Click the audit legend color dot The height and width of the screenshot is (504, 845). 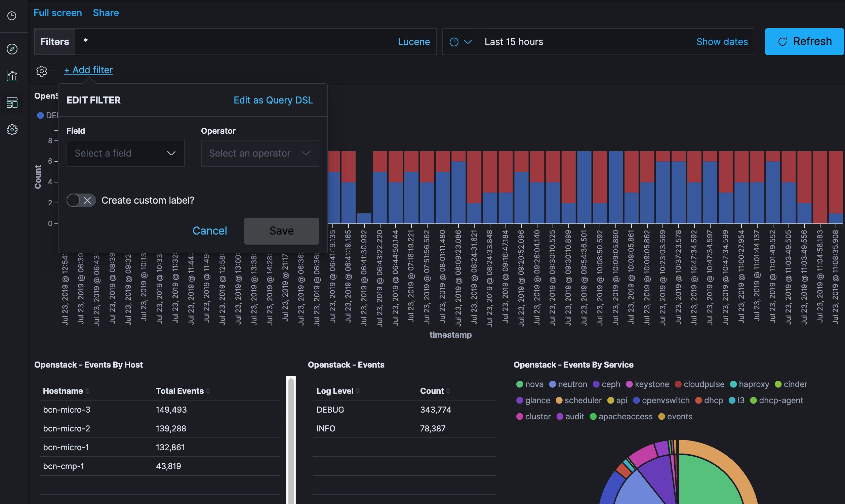click(560, 416)
